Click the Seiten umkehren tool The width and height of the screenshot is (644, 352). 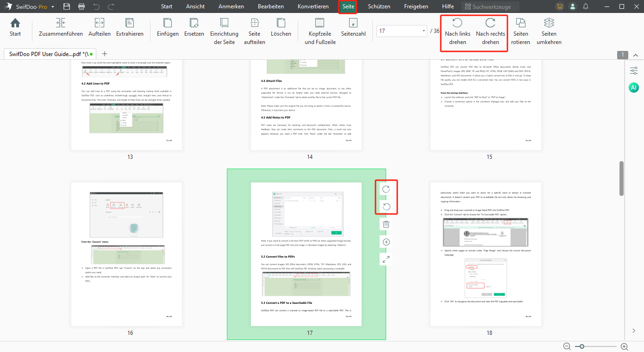point(549,31)
